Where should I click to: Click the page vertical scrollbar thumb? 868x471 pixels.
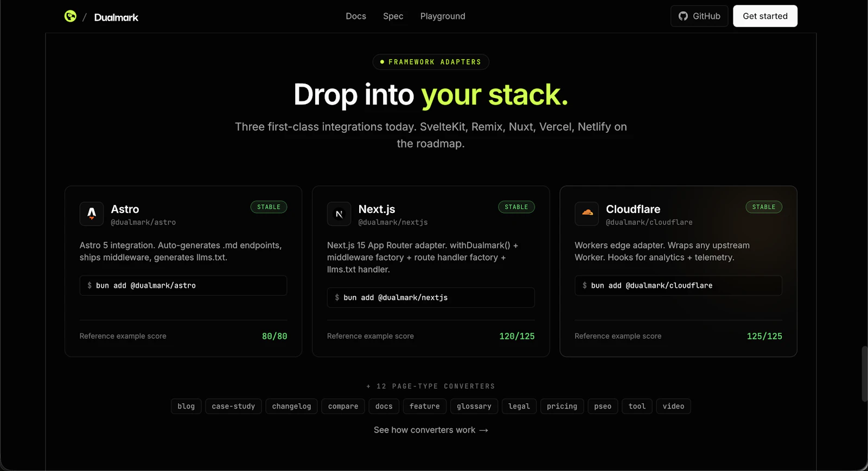point(864,374)
